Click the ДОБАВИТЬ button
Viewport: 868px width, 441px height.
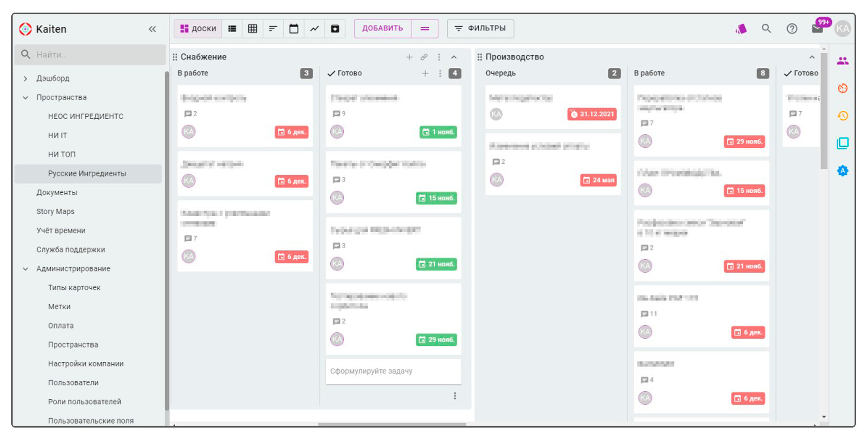pyautogui.click(x=382, y=29)
